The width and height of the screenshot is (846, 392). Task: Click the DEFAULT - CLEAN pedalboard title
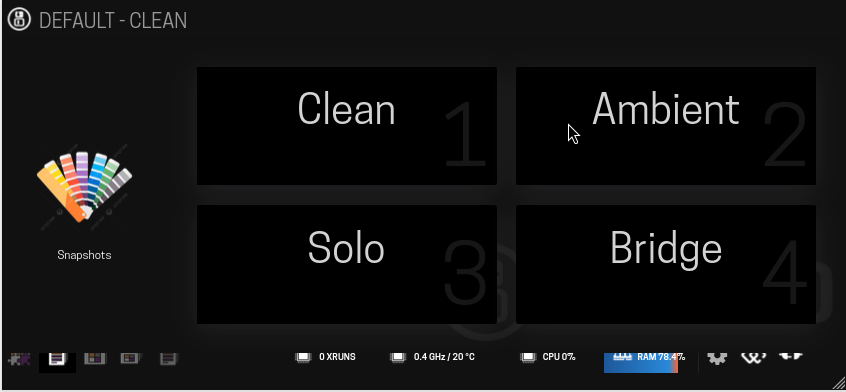click(x=113, y=20)
